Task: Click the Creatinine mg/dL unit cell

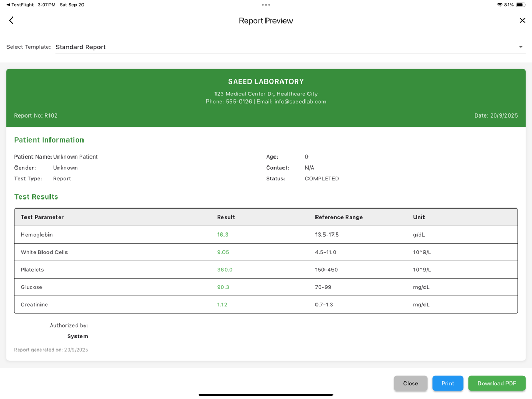Action: [421, 305]
